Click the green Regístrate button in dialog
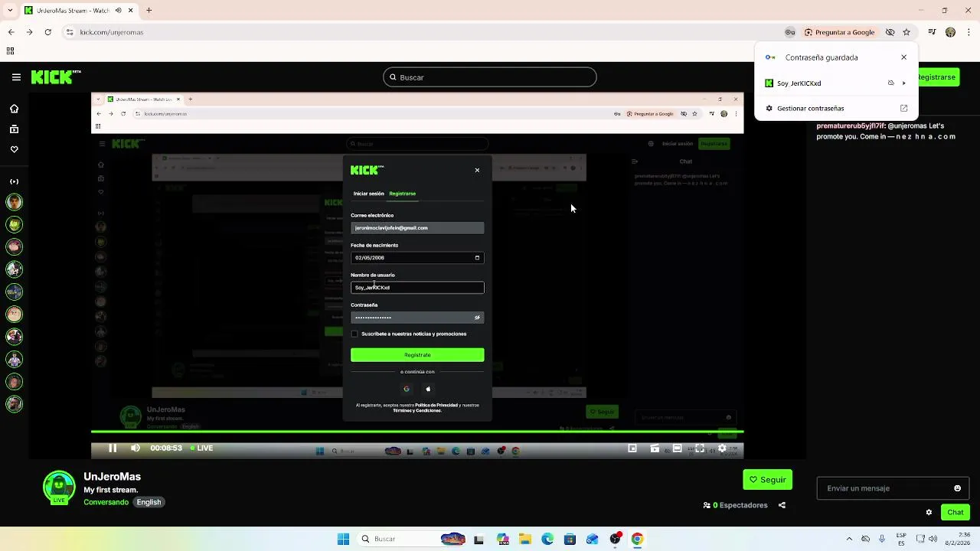Image resolution: width=980 pixels, height=551 pixels. click(x=417, y=355)
